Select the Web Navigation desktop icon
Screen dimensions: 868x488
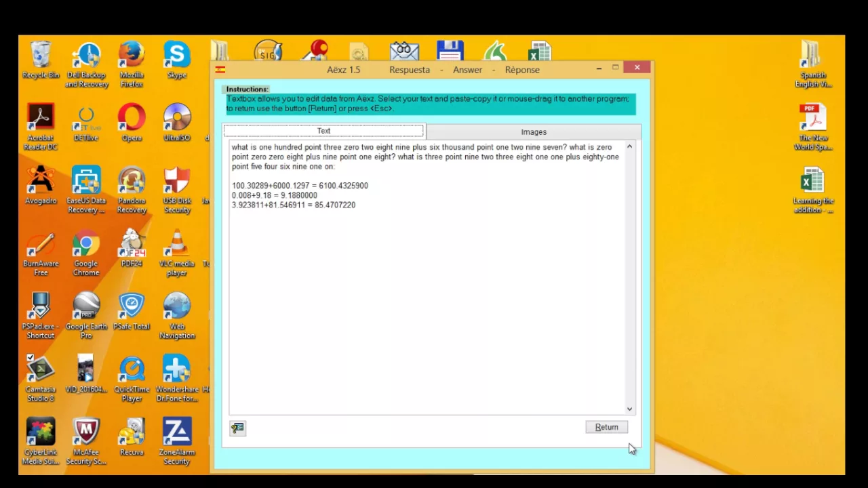click(177, 316)
